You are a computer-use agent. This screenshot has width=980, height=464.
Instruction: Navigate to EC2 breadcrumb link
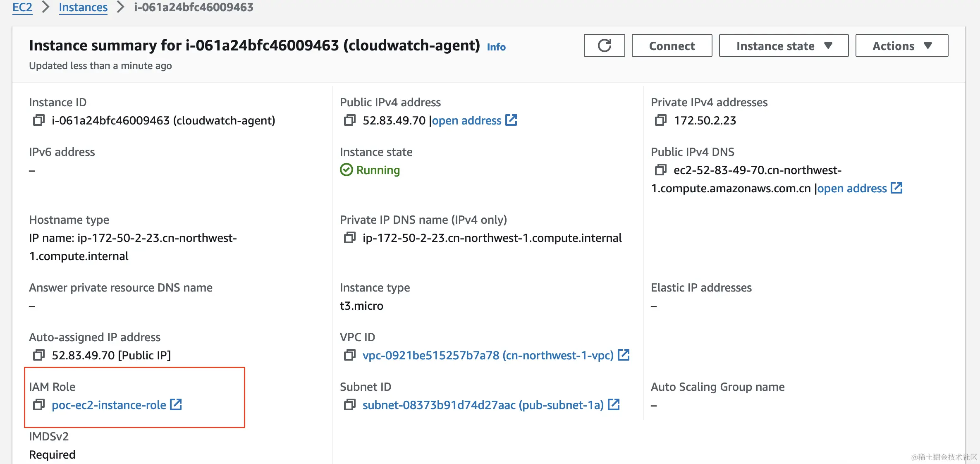point(22,7)
